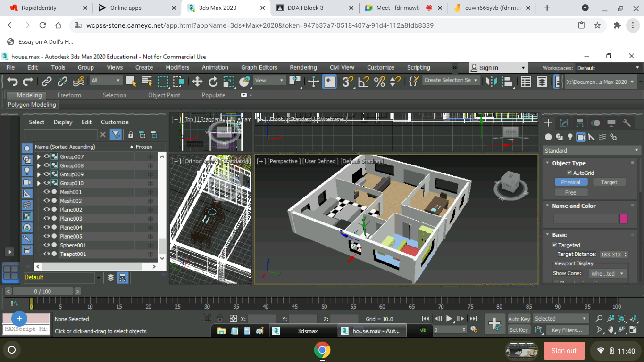Switch to the Freeform ribbon tab

(69, 95)
